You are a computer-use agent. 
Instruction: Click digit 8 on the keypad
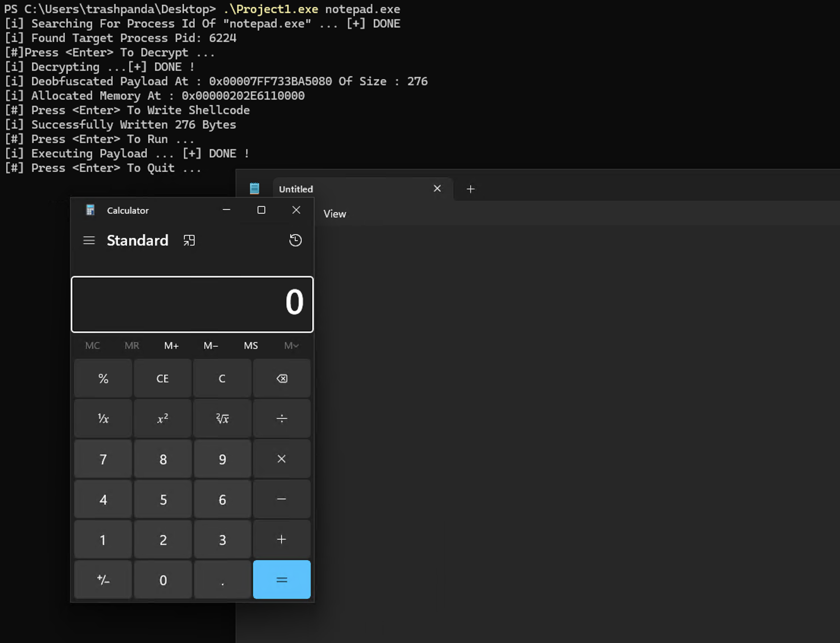point(163,459)
